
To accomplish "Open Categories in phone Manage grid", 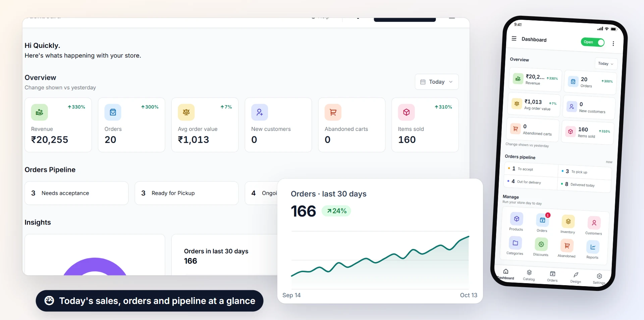I will tap(515, 246).
